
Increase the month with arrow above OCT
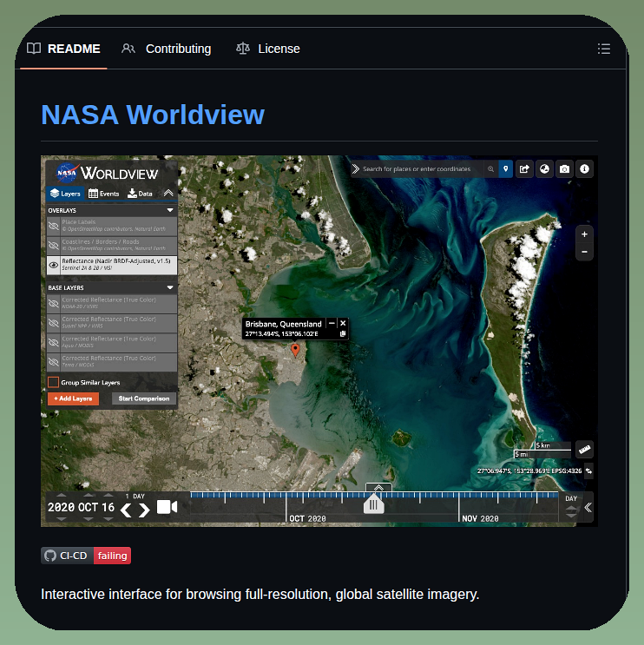[x=88, y=495]
